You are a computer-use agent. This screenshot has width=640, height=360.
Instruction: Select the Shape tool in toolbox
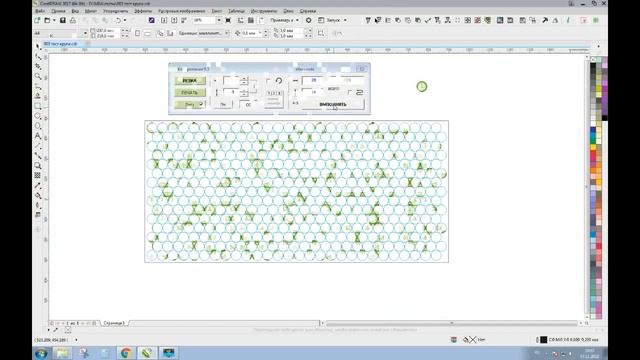(x=38, y=56)
